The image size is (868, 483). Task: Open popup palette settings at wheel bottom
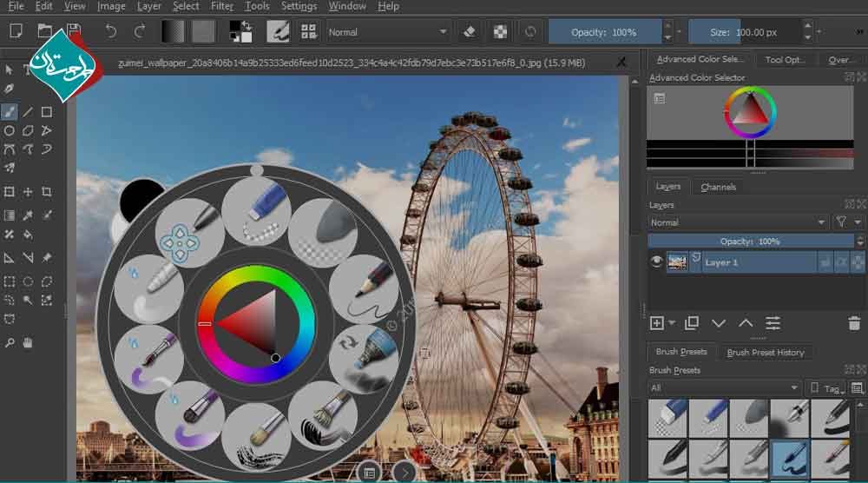click(x=369, y=473)
